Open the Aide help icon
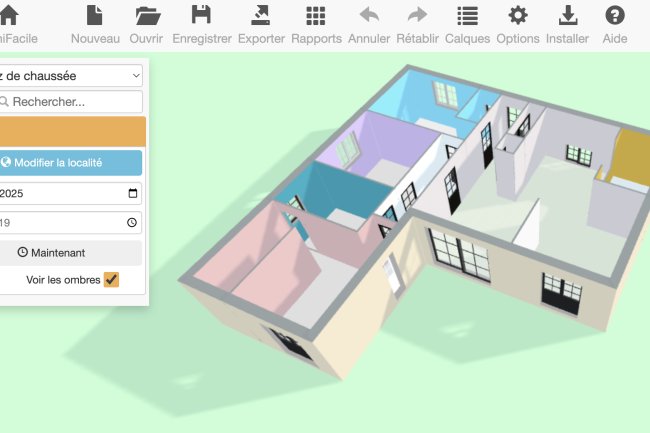Screen dimensions: 650x433 (615, 16)
